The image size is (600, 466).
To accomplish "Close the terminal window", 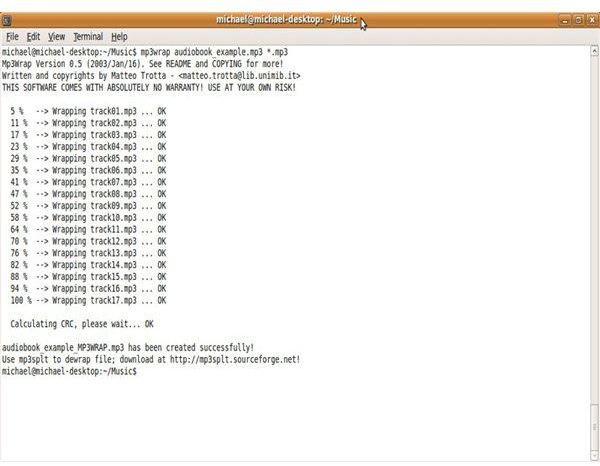I will click(592, 20).
